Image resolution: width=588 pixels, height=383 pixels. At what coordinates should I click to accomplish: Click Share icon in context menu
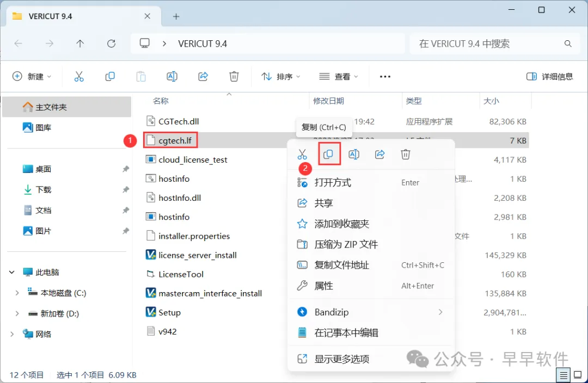tap(380, 154)
